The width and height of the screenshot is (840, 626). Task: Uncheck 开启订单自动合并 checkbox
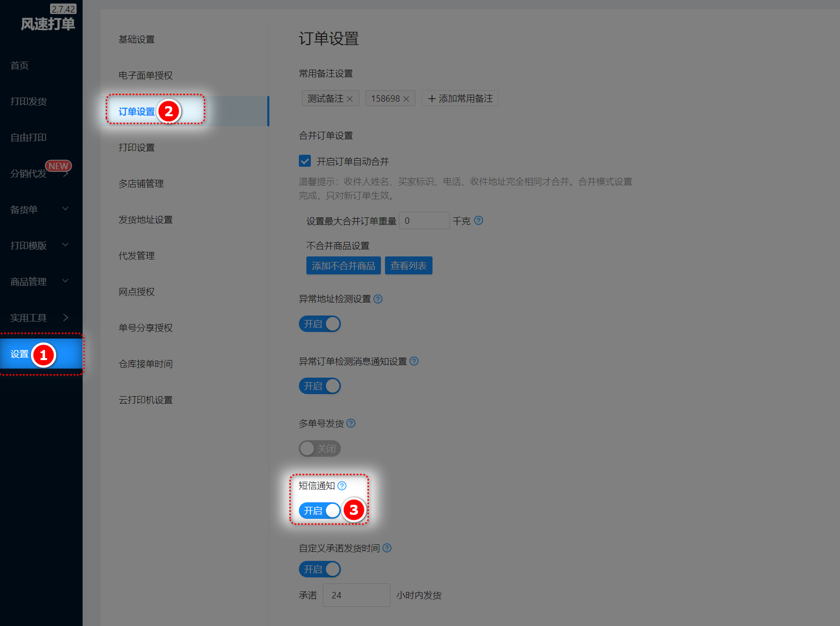pyautogui.click(x=305, y=161)
